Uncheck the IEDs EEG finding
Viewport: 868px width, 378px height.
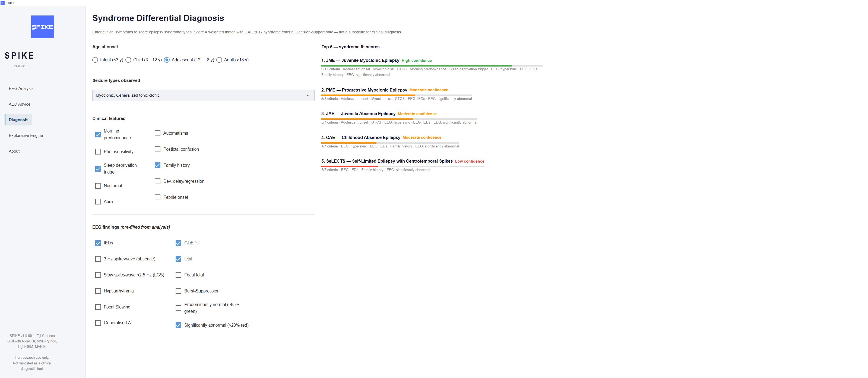tap(98, 243)
